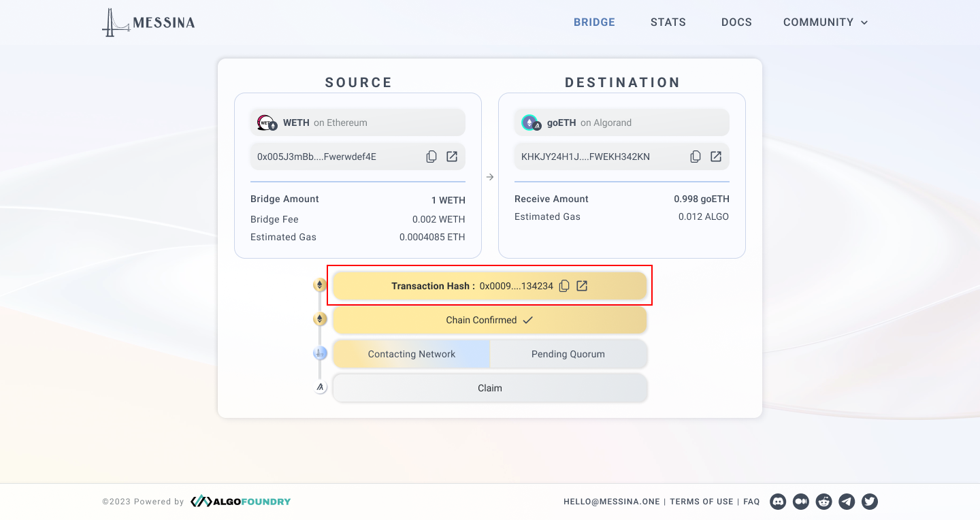Select the Bridge navigation tab

coord(594,22)
